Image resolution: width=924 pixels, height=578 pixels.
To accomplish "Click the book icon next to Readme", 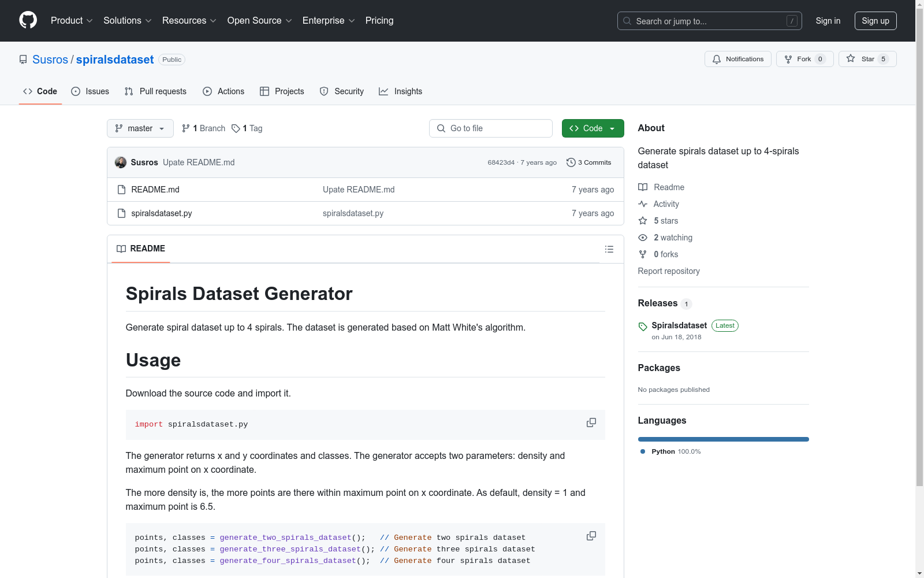I will (x=643, y=187).
